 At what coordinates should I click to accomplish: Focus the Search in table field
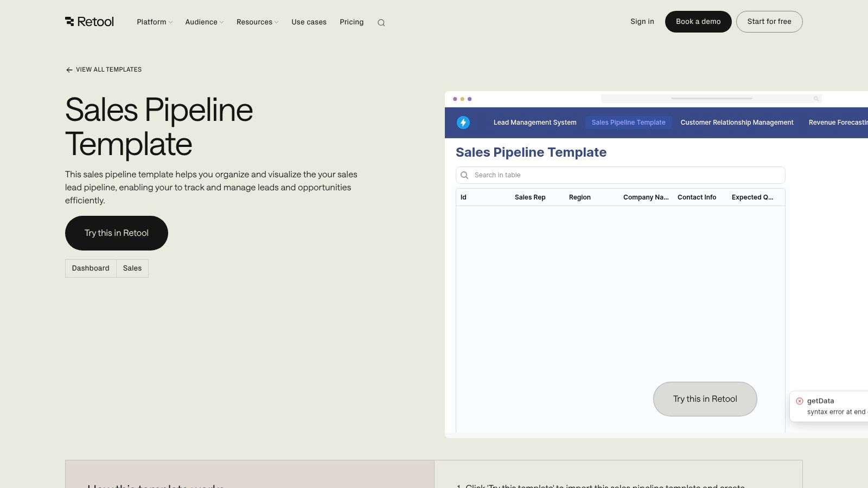pyautogui.click(x=621, y=175)
